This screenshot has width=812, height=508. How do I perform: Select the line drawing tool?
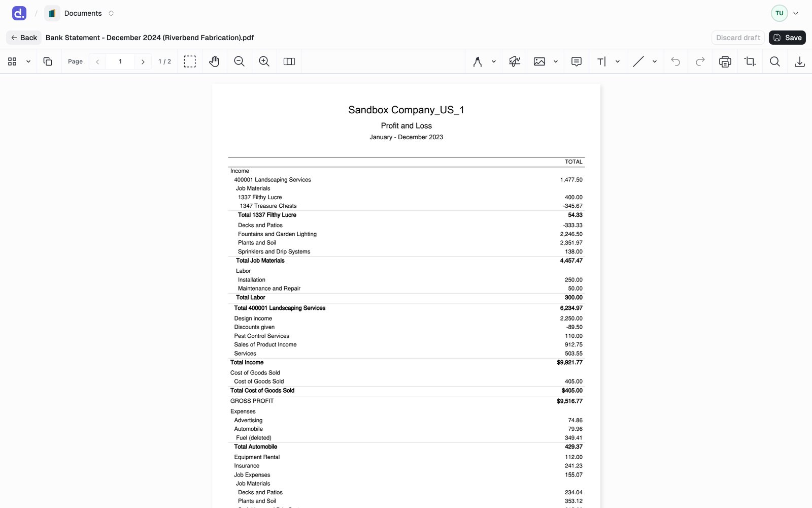[x=638, y=61]
